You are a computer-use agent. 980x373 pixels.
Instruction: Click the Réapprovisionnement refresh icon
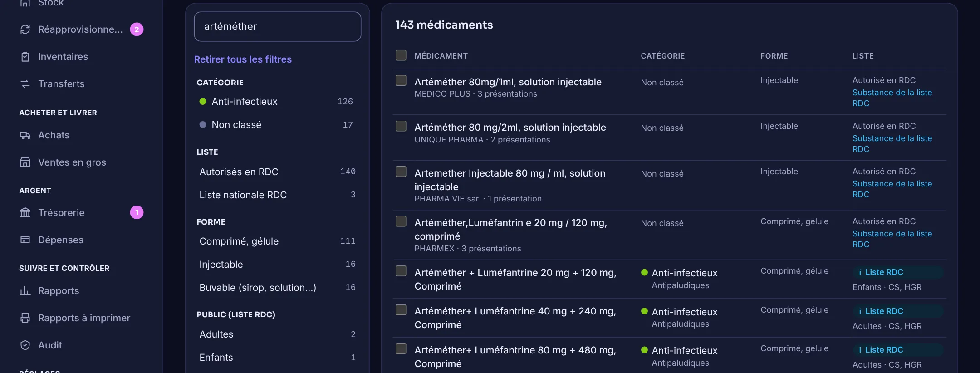point(25,29)
